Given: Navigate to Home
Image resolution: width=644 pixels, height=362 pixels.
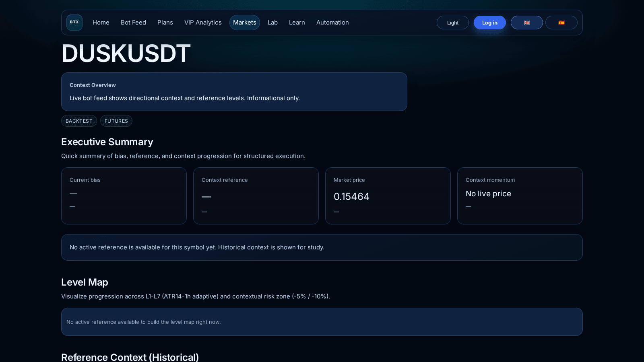Looking at the screenshot, I should [x=101, y=23].
